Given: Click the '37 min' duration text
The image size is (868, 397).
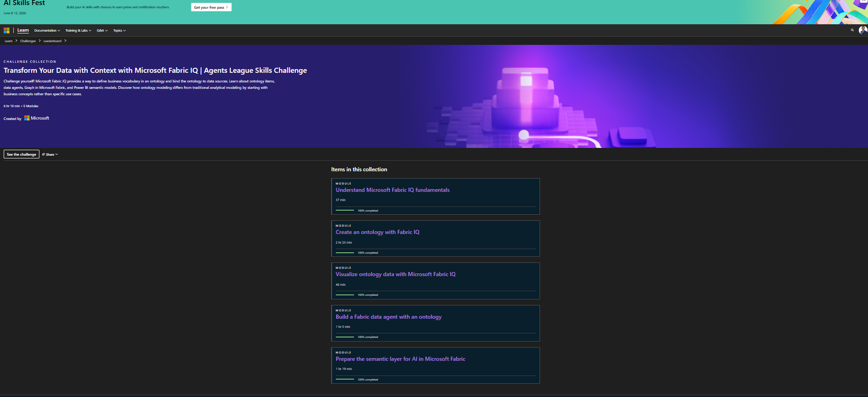Looking at the screenshot, I should point(341,200).
